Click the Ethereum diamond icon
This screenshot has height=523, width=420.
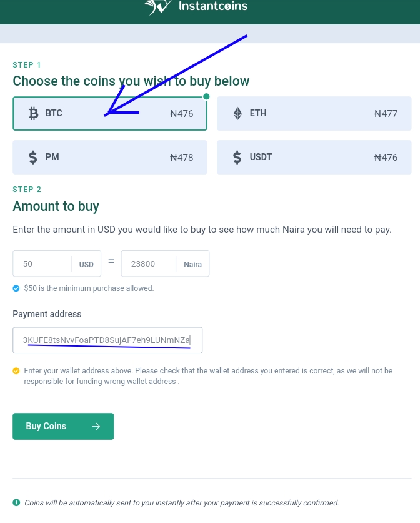(x=237, y=113)
